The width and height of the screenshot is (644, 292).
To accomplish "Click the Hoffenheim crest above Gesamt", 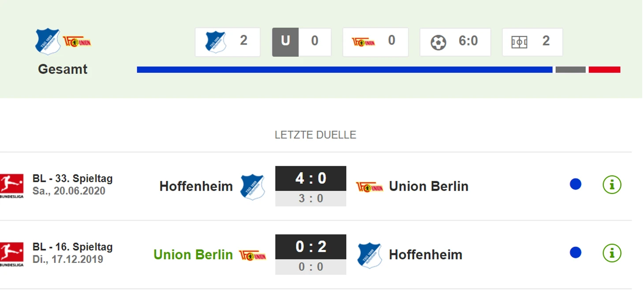I will click(48, 41).
